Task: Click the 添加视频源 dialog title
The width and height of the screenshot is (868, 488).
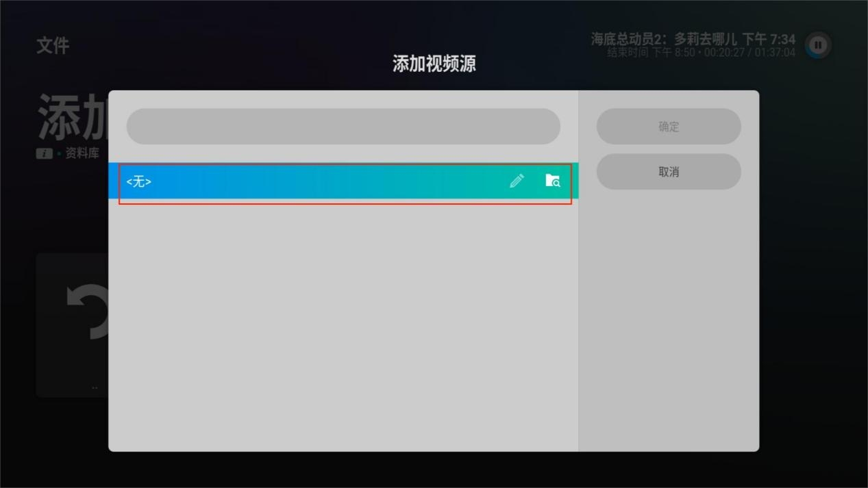Action: (434, 64)
